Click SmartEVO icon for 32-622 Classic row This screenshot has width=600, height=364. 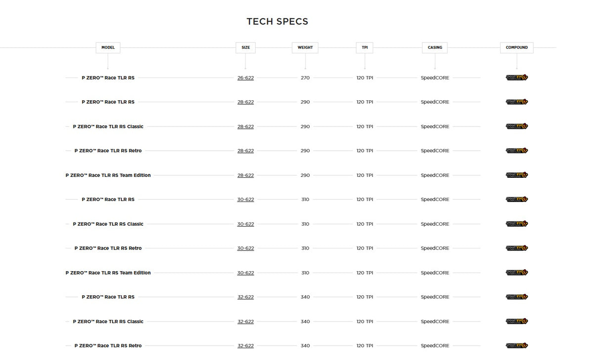click(516, 321)
